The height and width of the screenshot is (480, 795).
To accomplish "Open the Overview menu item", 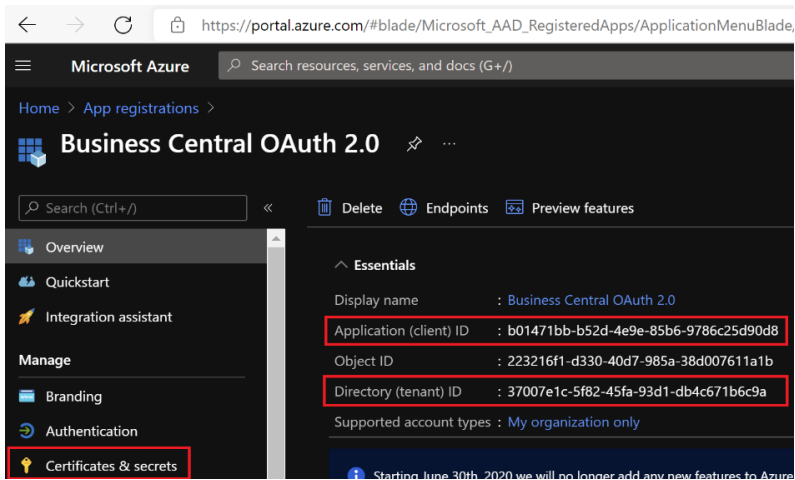I will [74, 247].
